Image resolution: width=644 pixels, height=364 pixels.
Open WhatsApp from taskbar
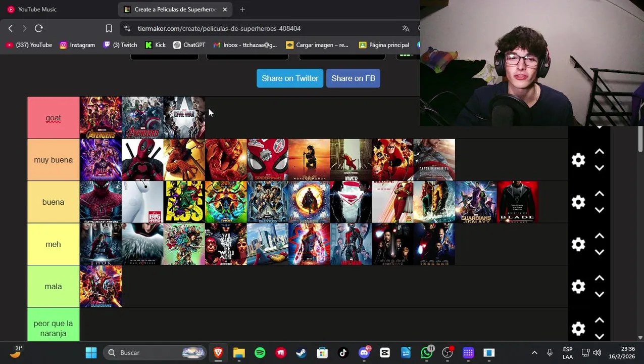427,353
